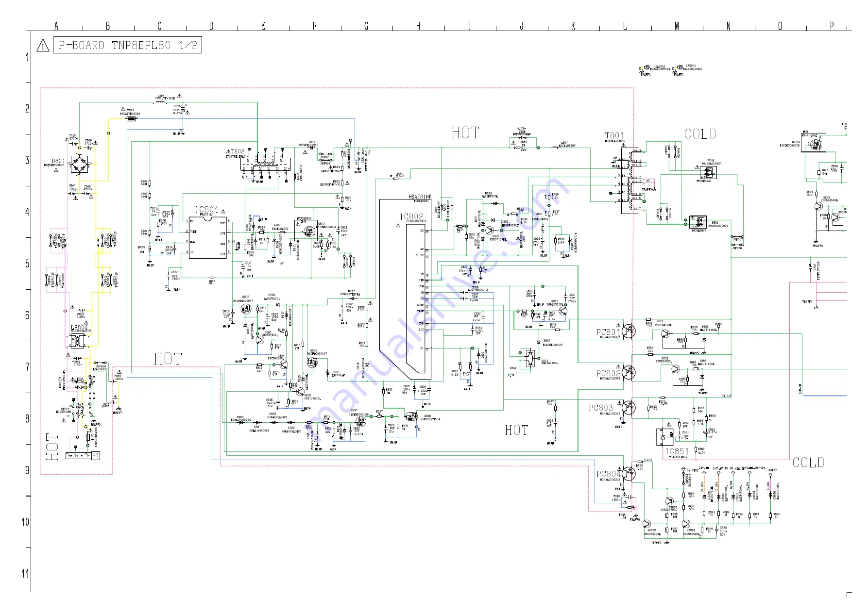Screen dimensions: 868x613
Task: Click the LF804 line filter symbol
Action: point(78,341)
